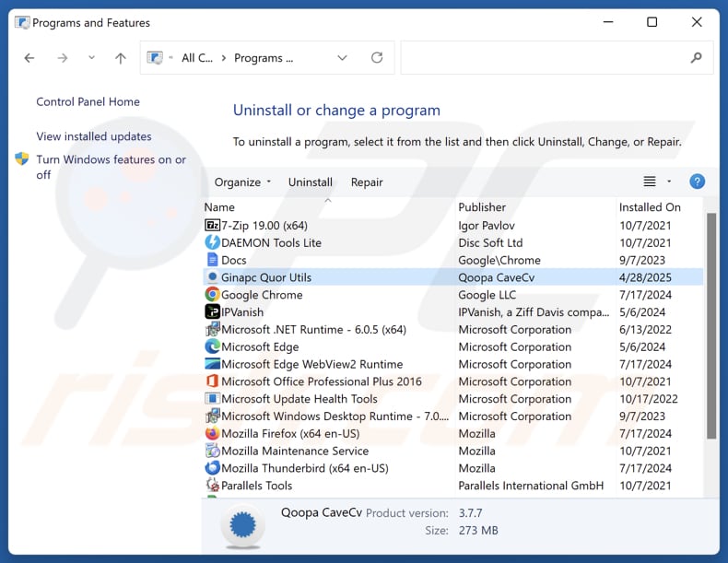The width and height of the screenshot is (728, 563).
Task: Refresh the Programs list
Action: 377,58
